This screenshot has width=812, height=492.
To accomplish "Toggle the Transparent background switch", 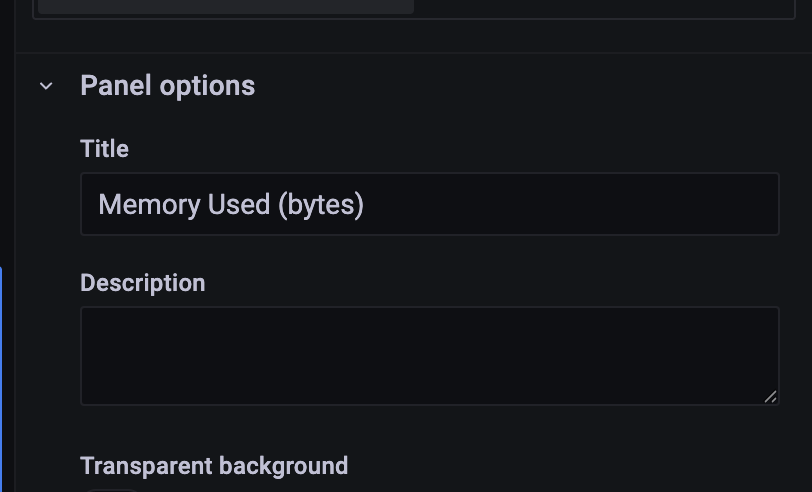I will 110,489.
